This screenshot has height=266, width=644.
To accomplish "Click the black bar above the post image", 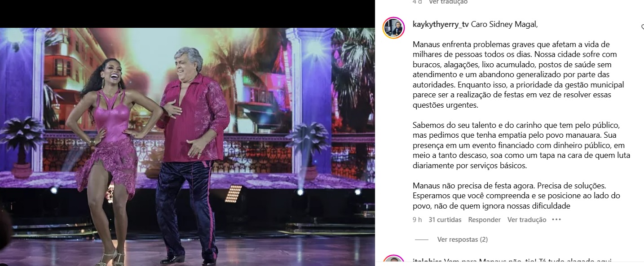I will point(187,13).
